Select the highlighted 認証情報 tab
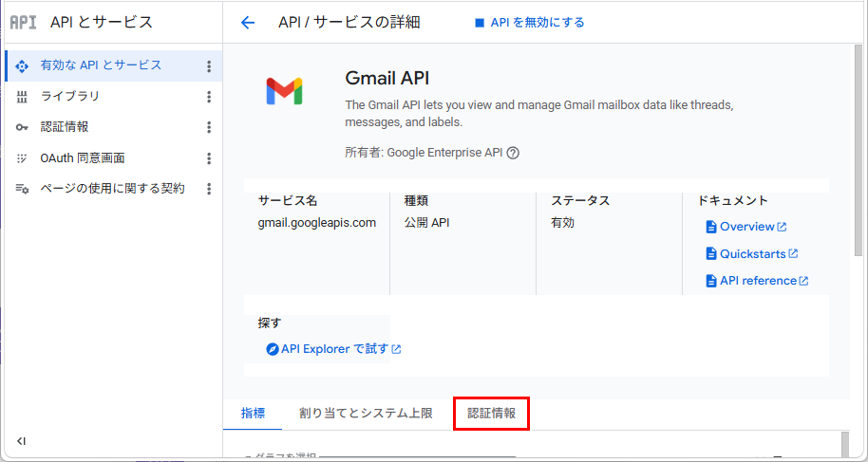This screenshot has height=462, width=868. [492, 414]
